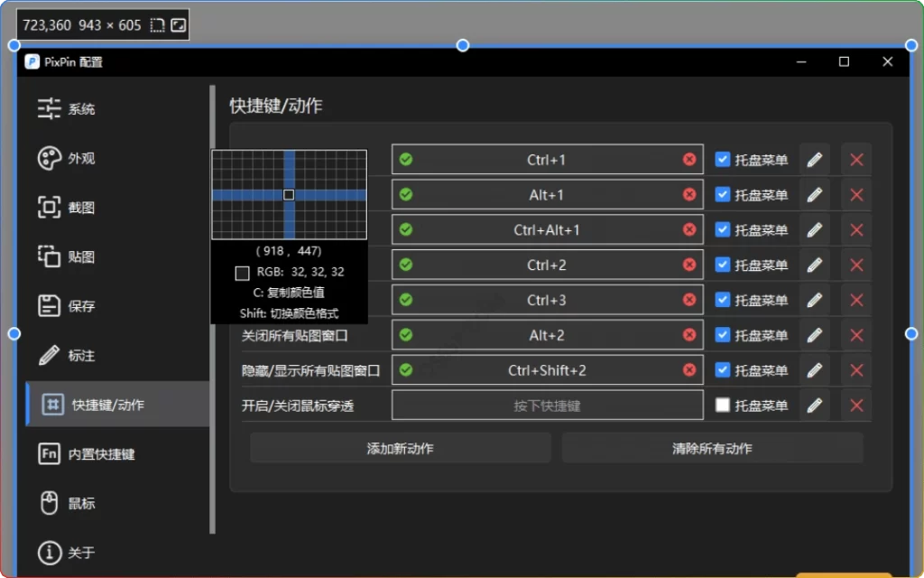Select the 鼠标 mouse settings
Screen dimensions: 924x578
point(77,503)
